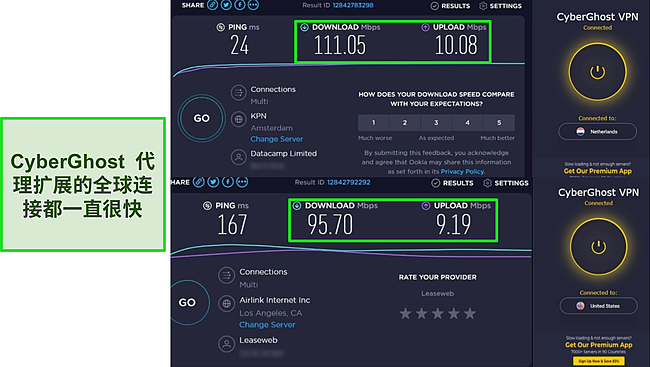Open result ID 12842783298 link

pyautogui.click(x=353, y=5)
